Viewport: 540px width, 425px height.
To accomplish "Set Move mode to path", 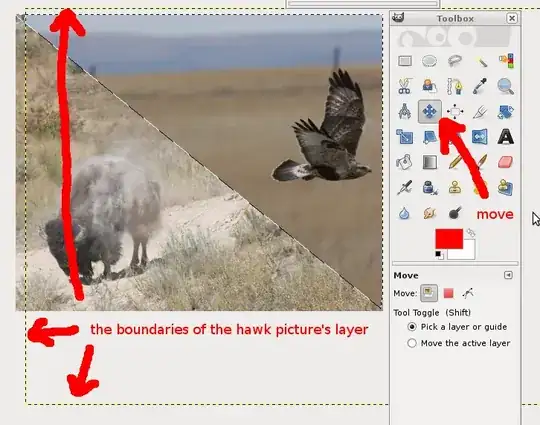I will coord(468,293).
